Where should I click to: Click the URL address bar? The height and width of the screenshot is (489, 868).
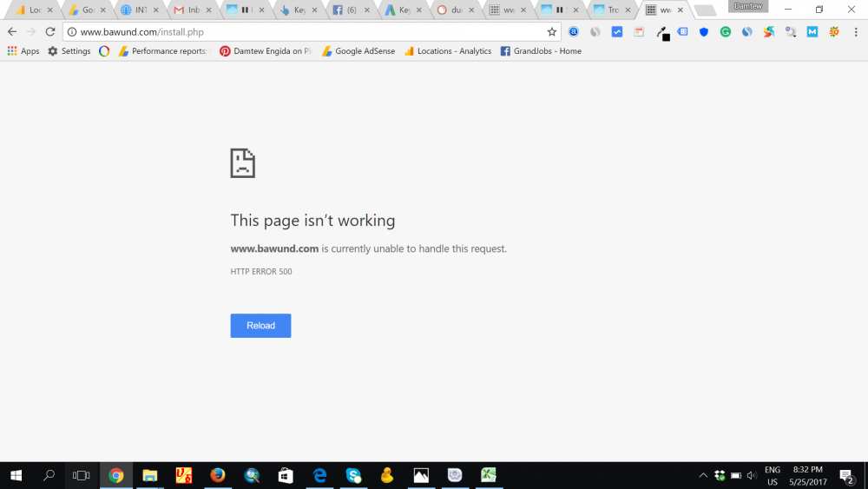(x=310, y=32)
